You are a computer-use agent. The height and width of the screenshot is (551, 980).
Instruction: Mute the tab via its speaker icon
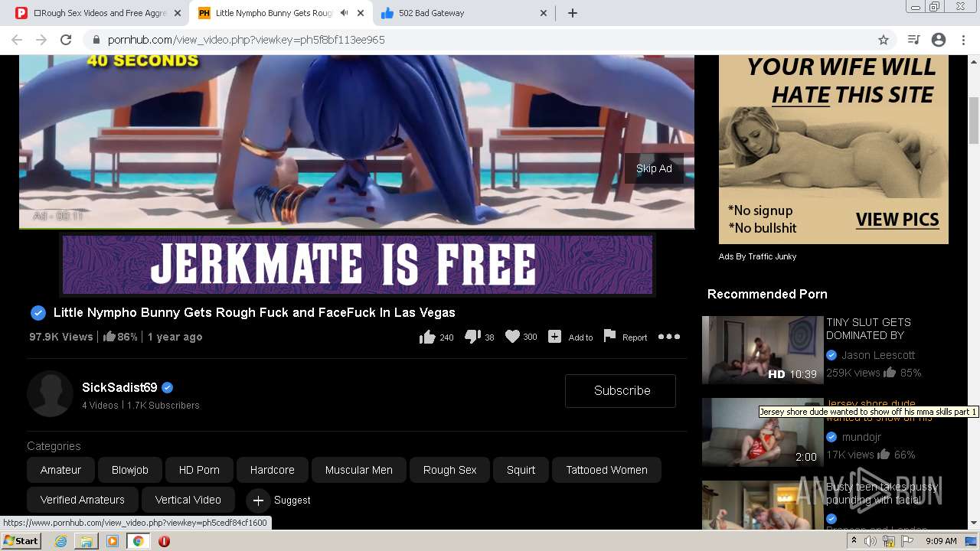click(345, 13)
